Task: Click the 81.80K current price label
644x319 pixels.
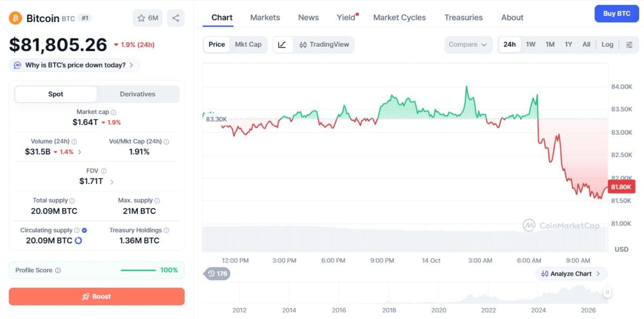Action: (x=623, y=187)
